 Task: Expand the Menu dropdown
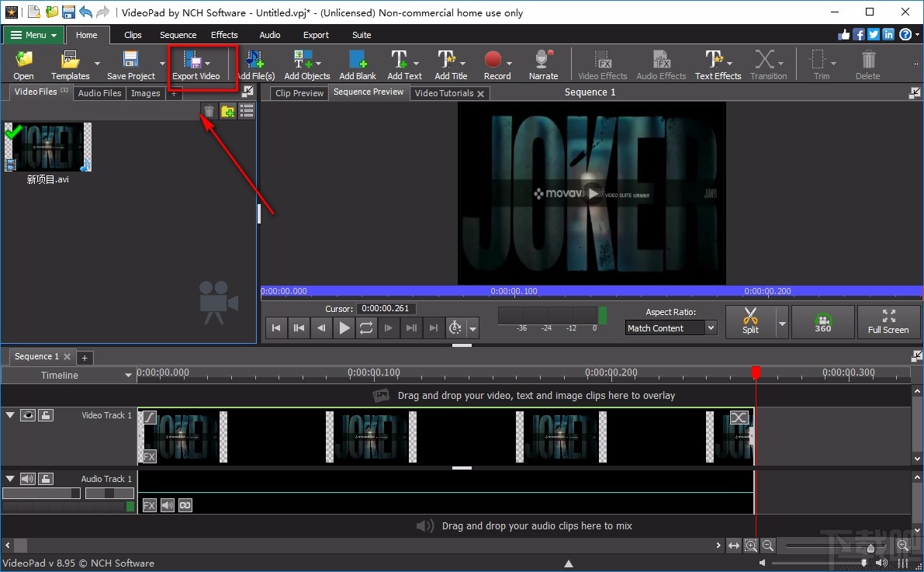tap(33, 35)
